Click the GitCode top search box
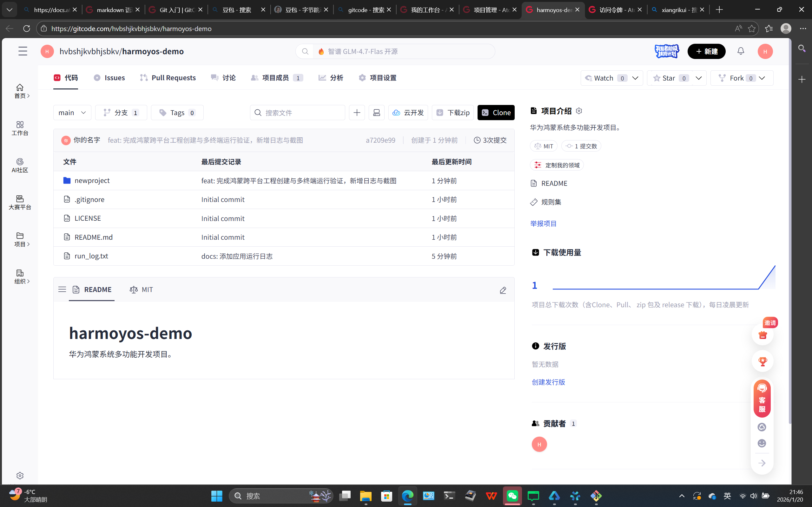The height and width of the screenshot is (507, 812). pos(395,51)
